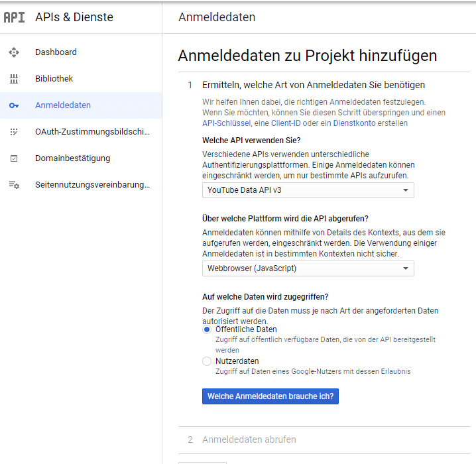This screenshot has width=476, height=464.
Task: Click the Seitennutzungsvereinbarung settings icon
Action: (x=14, y=185)
